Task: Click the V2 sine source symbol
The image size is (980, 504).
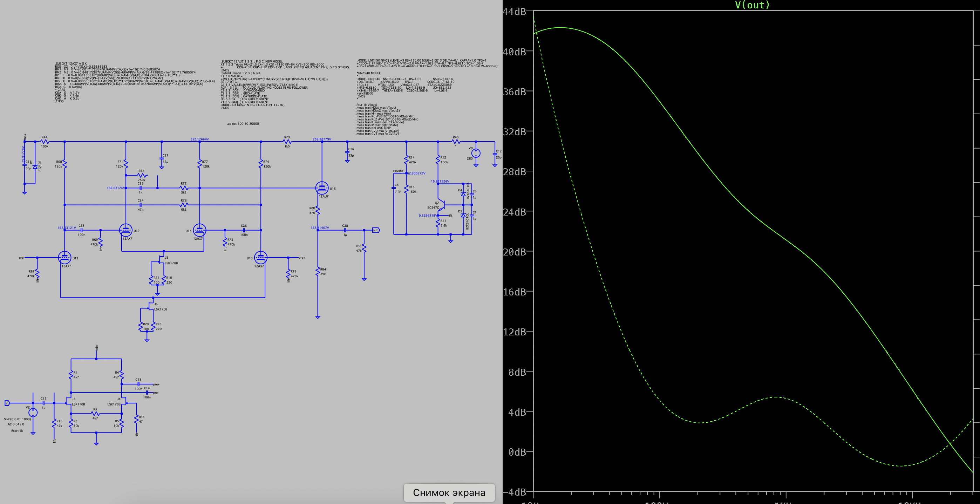Action: [x=33, y=412]
